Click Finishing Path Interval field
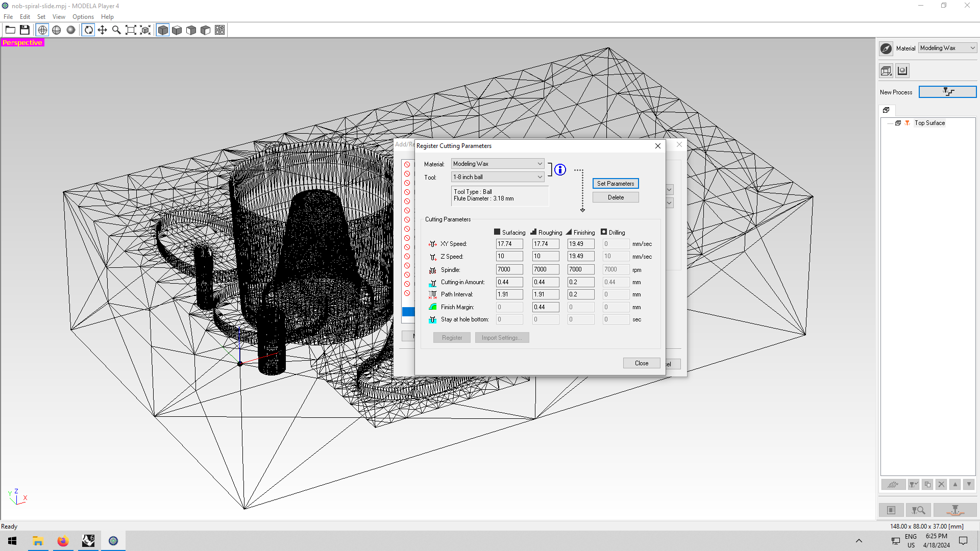Image resolution: width=980 pixels, height=551 pixels. point(581,294)
